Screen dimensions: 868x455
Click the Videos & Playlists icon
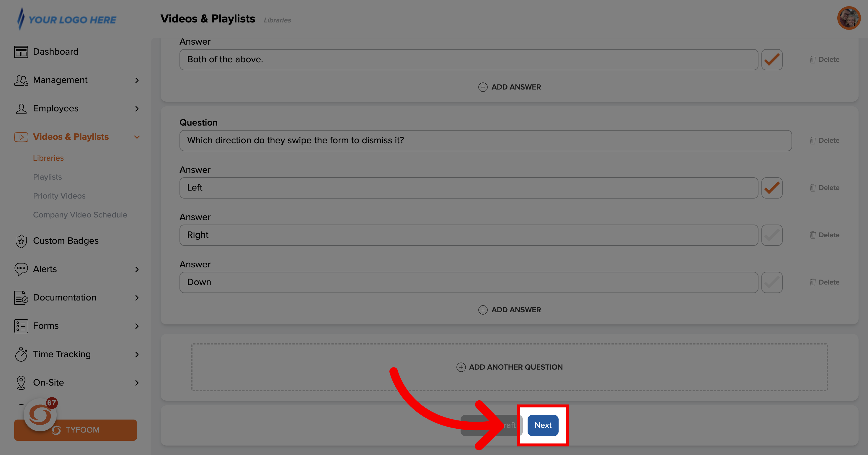coord(21,137)
